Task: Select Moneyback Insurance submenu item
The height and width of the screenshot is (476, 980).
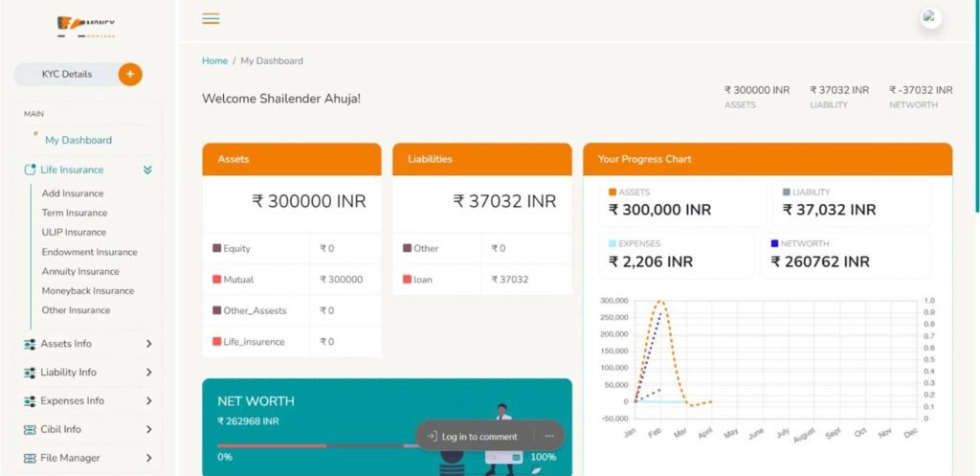Action: pyautogui.click(x=87, y=291)
